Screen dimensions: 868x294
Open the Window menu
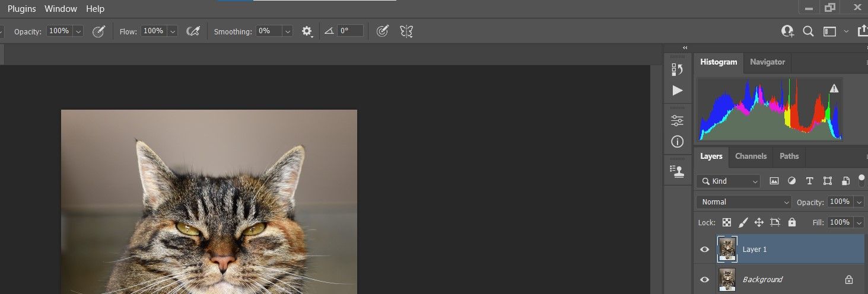pos(61,8)
